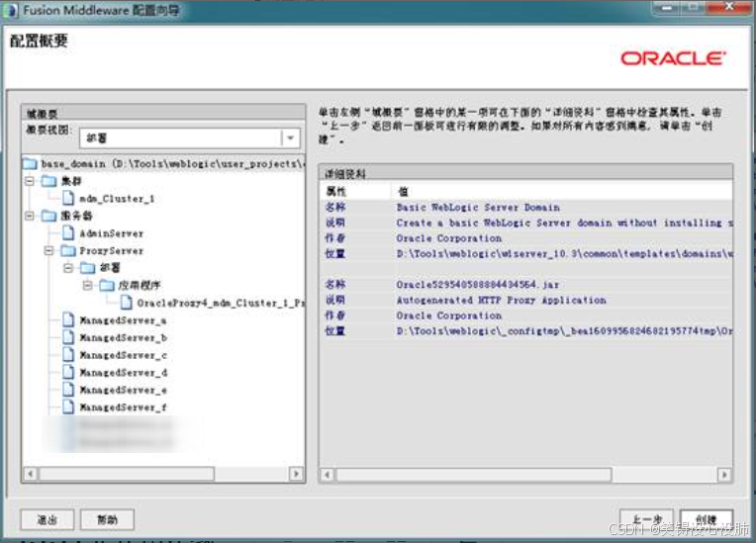Viewport: 756px width, 543px height.
Task: Select ManagedServer_c in the tree
Action: (123, 355)
